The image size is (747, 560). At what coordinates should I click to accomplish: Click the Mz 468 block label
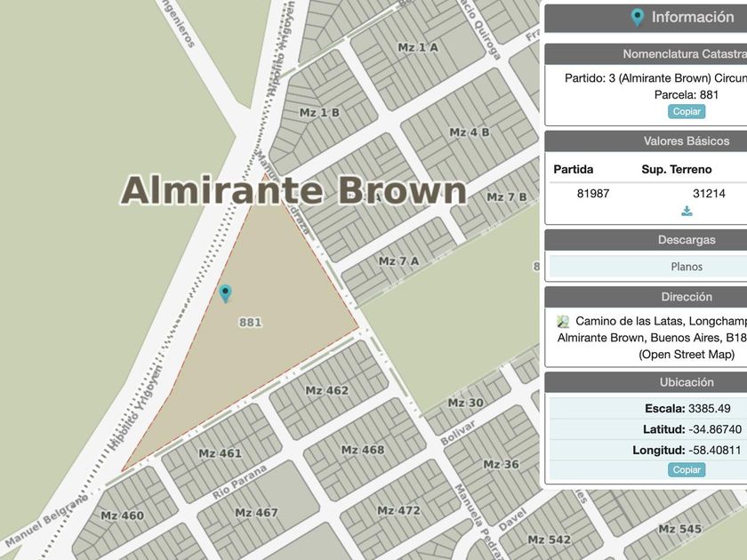[x=363, y=450]
